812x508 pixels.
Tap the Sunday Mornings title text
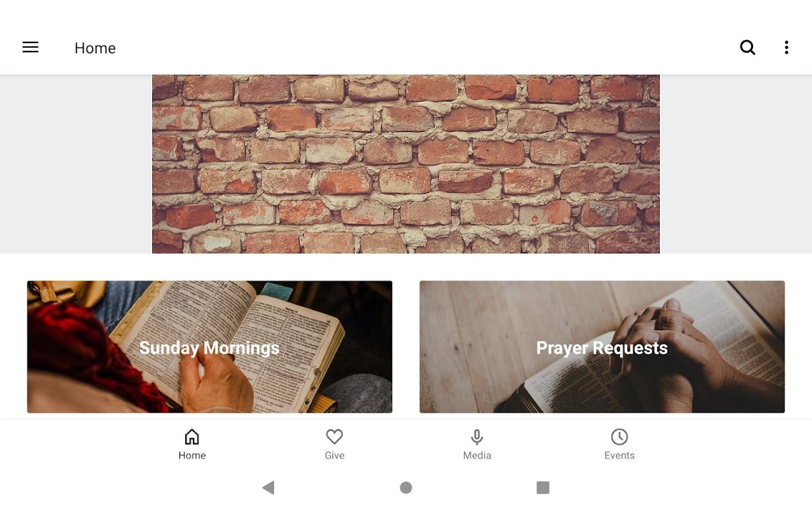(x=209, y=348)
